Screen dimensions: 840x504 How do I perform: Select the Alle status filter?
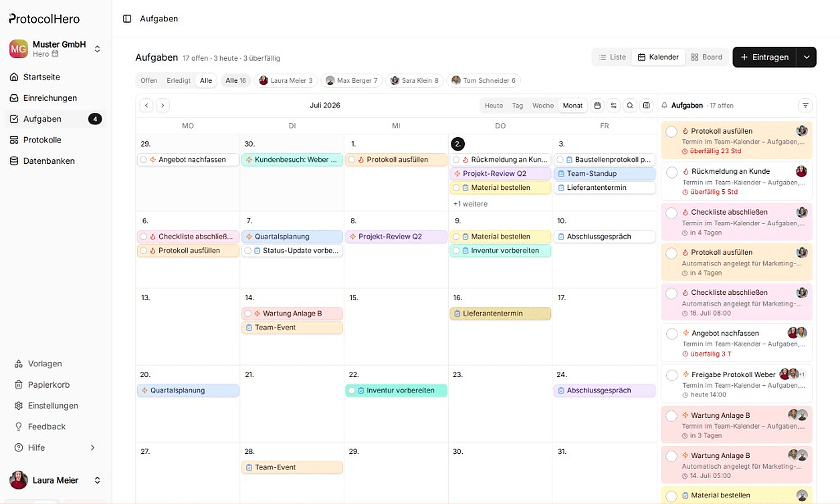pos(206,80)
